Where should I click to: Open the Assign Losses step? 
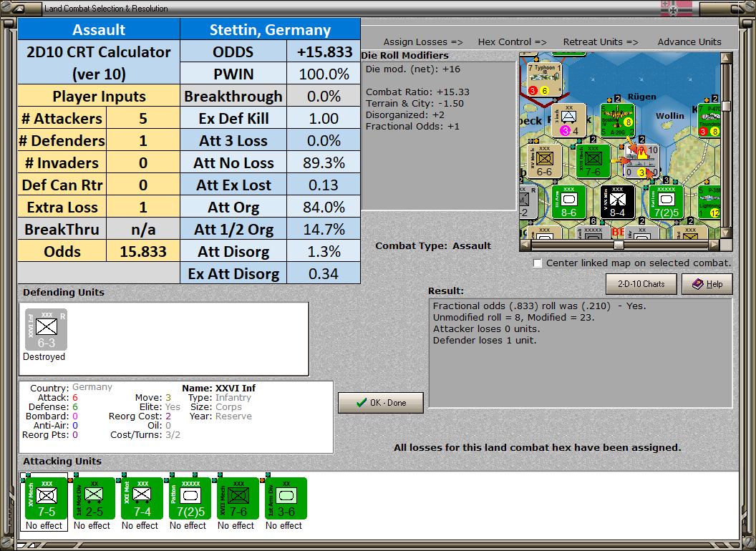423,42
